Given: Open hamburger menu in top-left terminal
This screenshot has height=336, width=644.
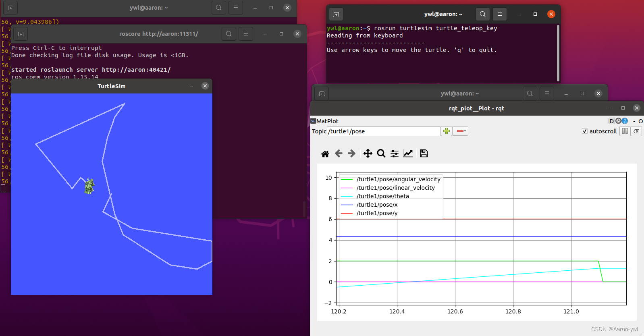Looking at the screenshot, I should pyautogui.click(x=236, y=8).
